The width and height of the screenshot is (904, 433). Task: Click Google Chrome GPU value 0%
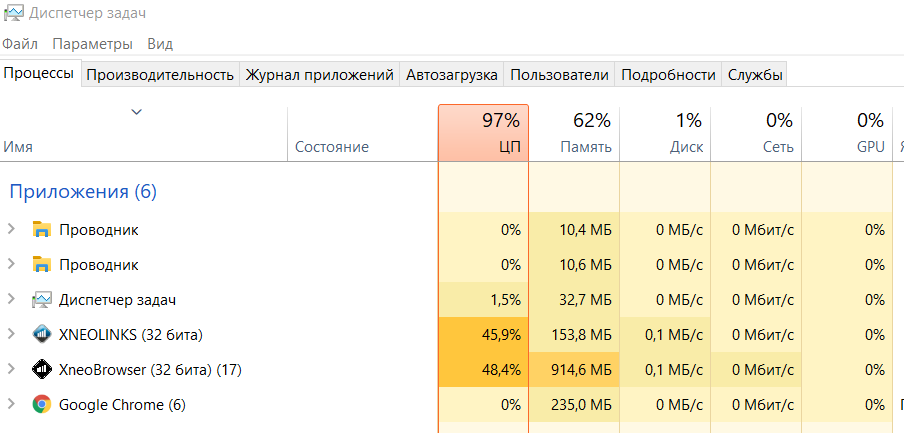(x=875, y=405)
